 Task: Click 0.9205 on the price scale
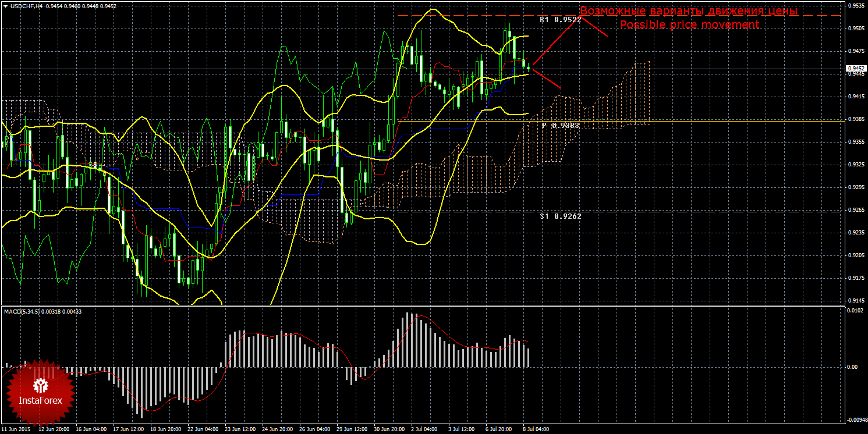[x=855, y=255]
